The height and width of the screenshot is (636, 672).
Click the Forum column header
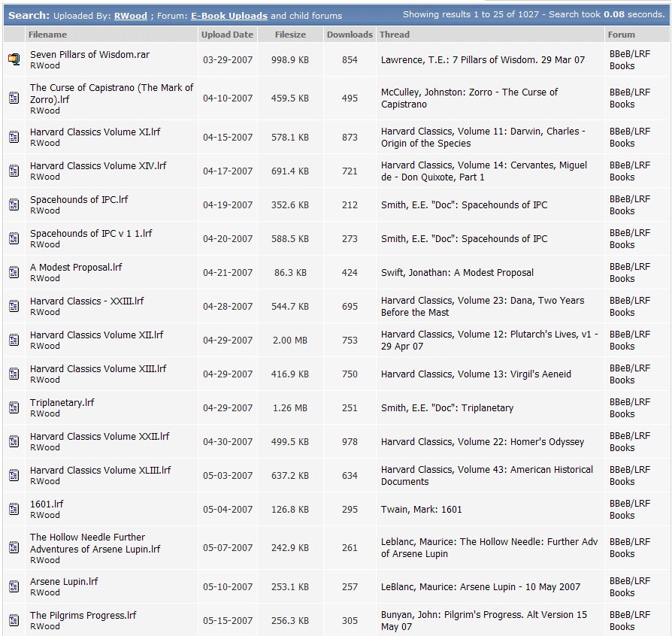point(622,35)
